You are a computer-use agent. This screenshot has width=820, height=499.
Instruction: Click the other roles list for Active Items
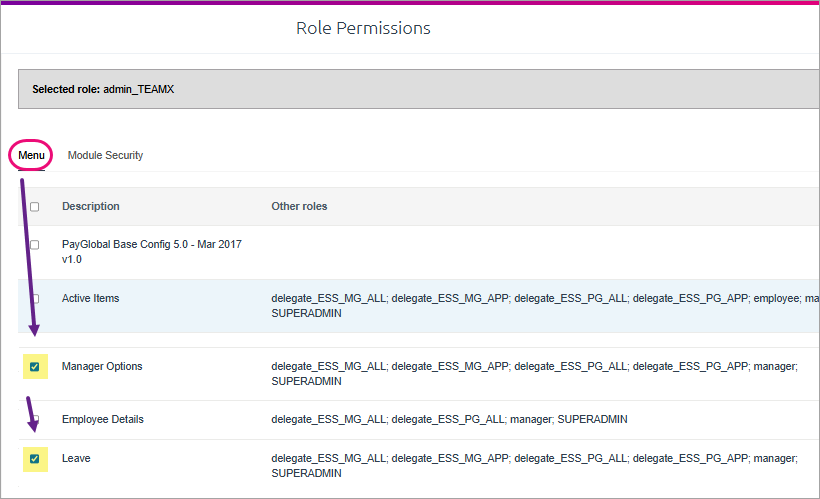545,305
